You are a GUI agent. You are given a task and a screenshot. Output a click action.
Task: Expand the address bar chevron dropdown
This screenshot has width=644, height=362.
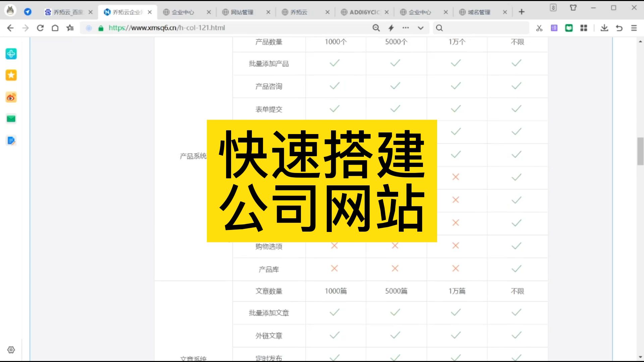click(421, 28)
